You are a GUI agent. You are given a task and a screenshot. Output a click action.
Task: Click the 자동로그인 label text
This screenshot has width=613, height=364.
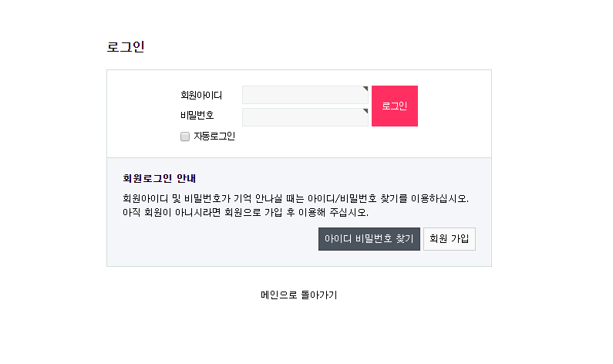pos(214,136)
